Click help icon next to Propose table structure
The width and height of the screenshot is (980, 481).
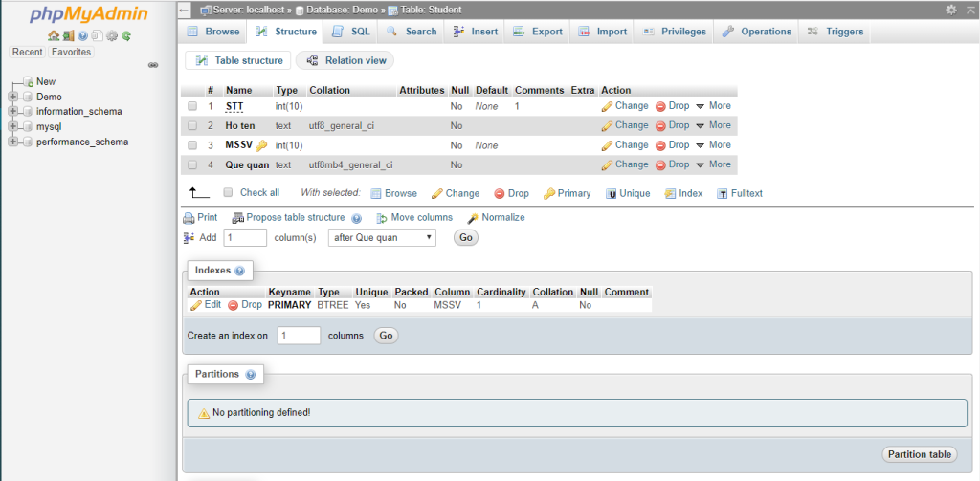pos(356,219)
